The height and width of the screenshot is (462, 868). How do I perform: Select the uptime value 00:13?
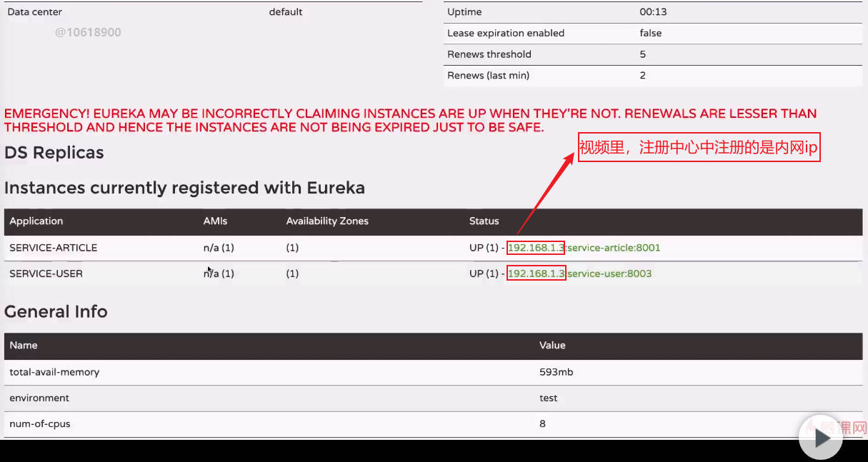654,12
